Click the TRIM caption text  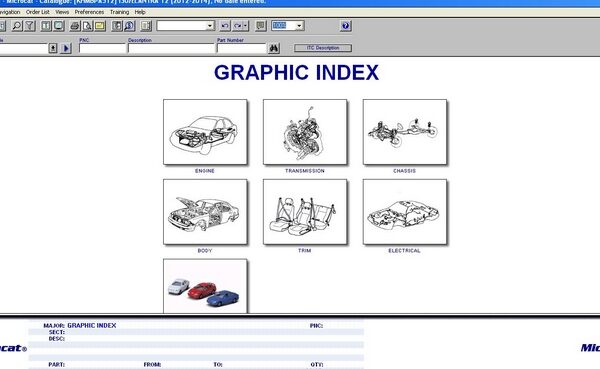(305, 250)
